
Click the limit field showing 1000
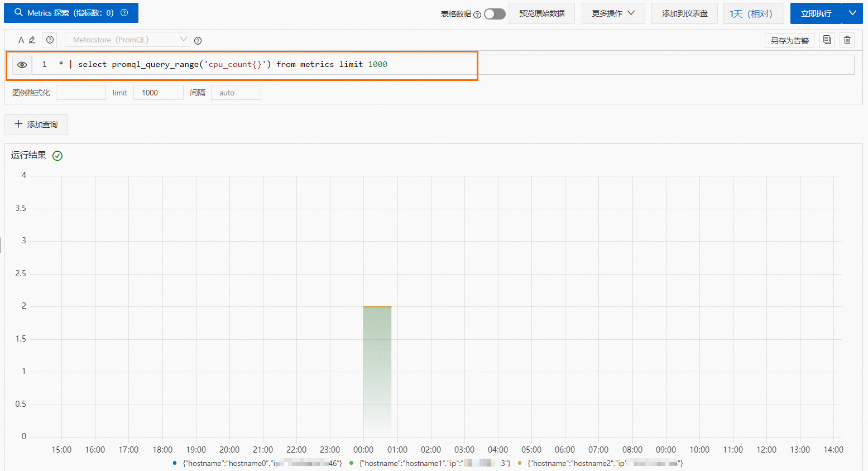click(159, 93)
